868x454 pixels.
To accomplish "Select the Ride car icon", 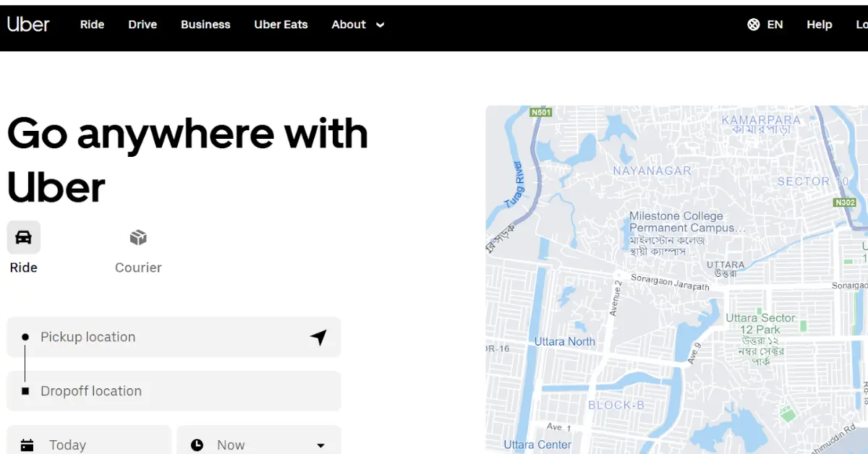I will [x=23, y=237].
